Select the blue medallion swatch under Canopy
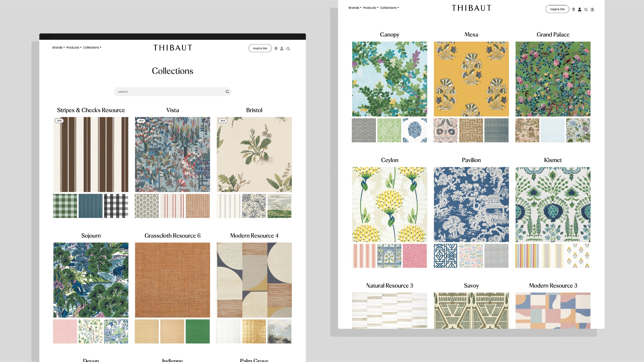This screenshot has width=644, height=362. point(415,130)
